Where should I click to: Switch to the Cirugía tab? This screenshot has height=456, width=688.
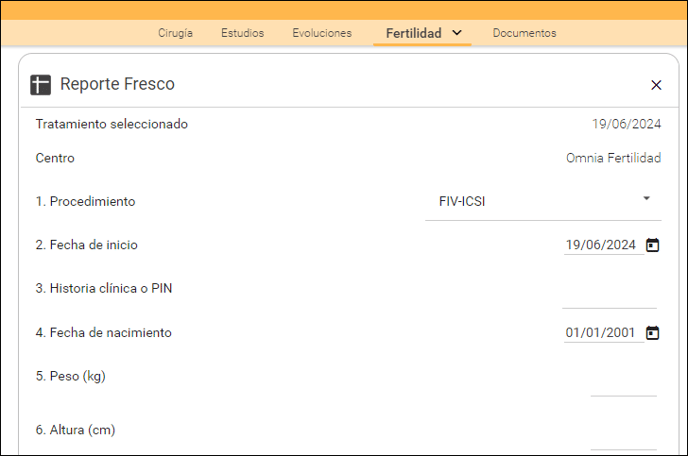click(x=175, y=33)
